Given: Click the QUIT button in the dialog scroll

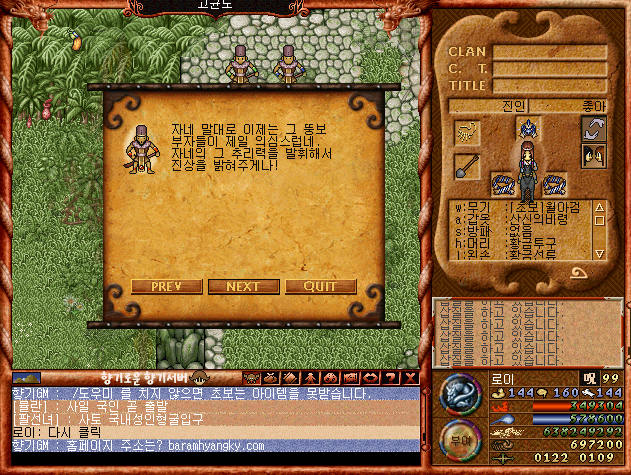Looking at the screenshot, I should point(321,287).
